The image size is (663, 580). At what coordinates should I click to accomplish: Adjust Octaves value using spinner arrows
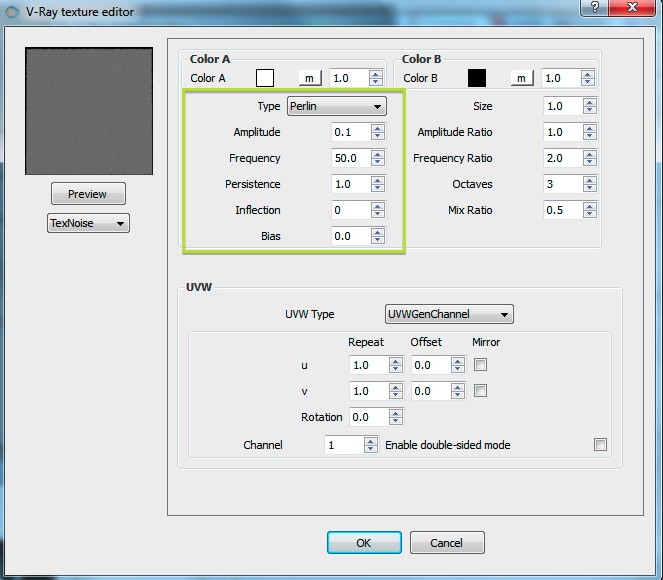[590, 184]
